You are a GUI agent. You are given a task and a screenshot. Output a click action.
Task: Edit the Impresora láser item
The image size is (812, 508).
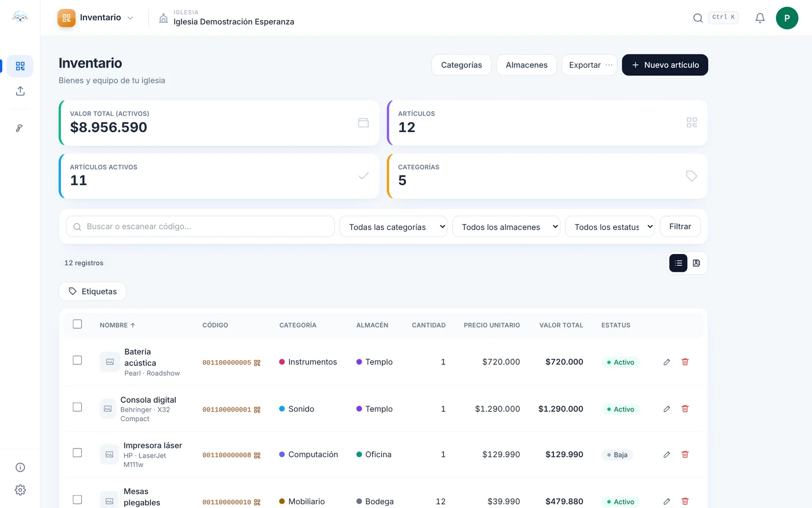click(667, 455)
